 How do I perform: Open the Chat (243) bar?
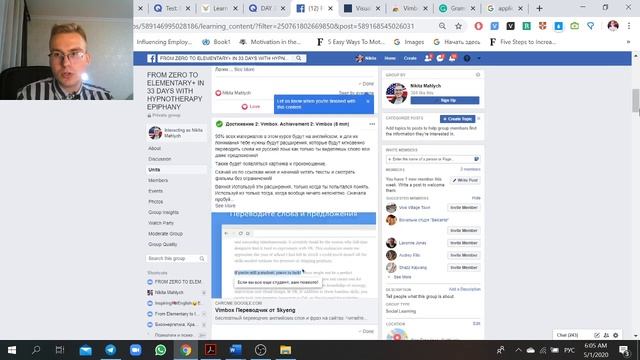click(567, 335)
